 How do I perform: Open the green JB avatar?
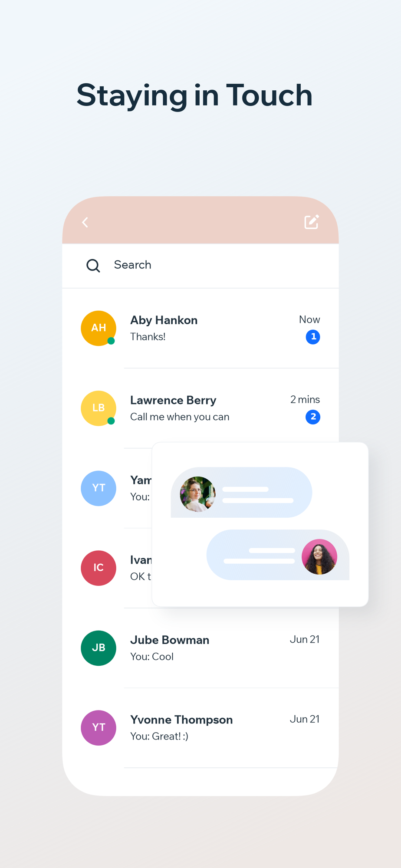(x=99, y=648)
